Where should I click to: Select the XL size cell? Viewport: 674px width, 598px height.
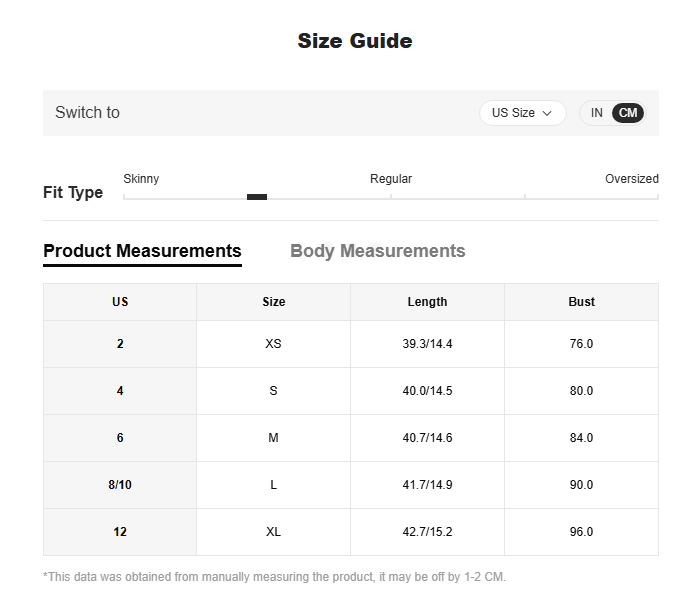click(273, 532)
